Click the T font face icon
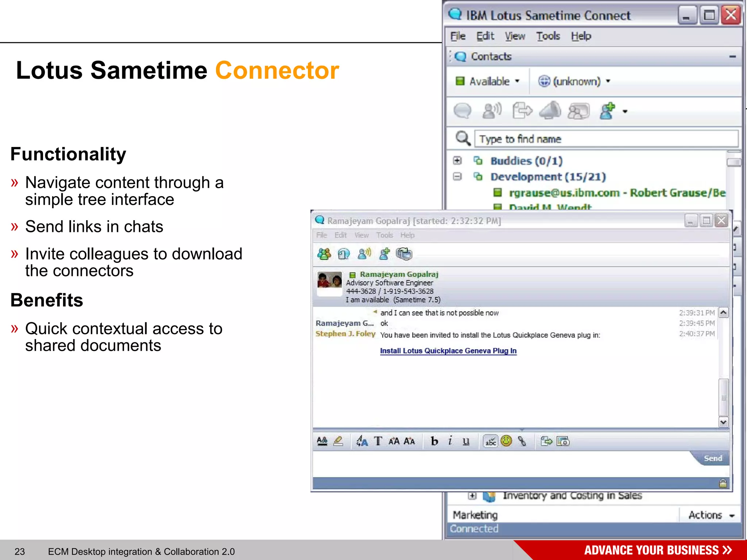Image resolution: width=747 pixels, height=560 pixels. pyautogui.click(x=378, y=441)
